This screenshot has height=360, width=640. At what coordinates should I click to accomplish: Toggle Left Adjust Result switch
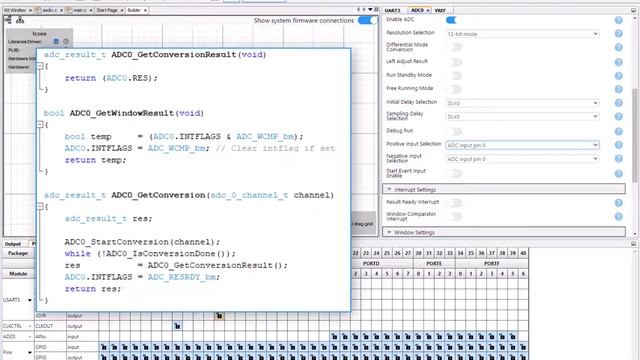tap(454, 62)
